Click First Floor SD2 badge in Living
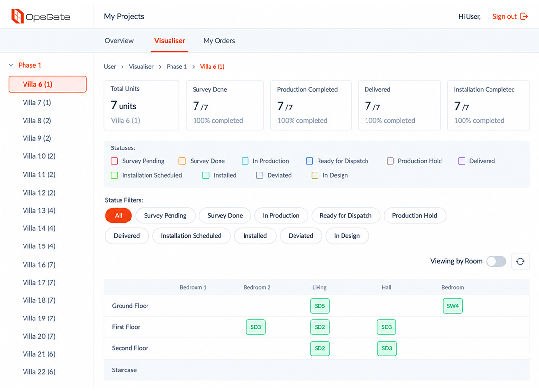The image size is (539, 392). [319, 327]
